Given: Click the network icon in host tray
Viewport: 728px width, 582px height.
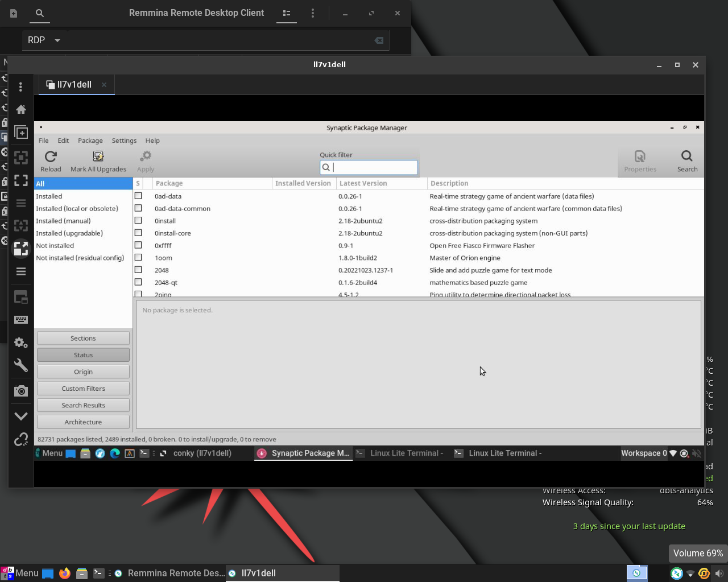Looking at the screenshot, I should [x=690, y=573].
